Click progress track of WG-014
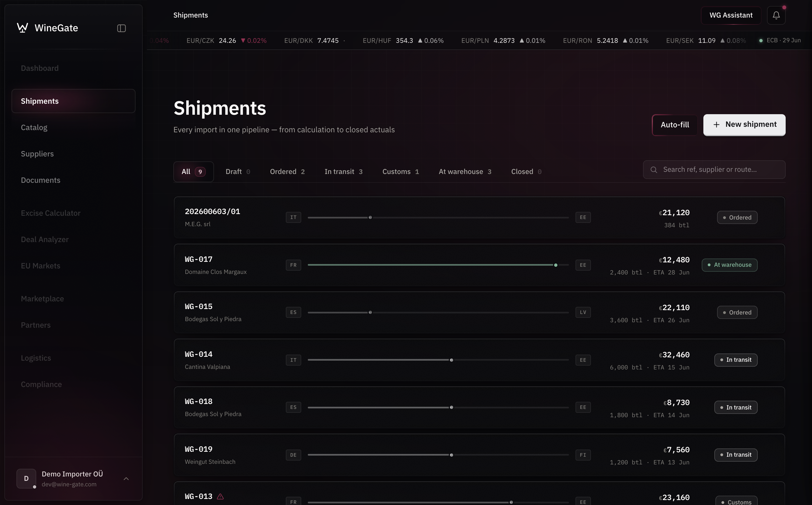This screenshot has height=505, width=812. 438,360
